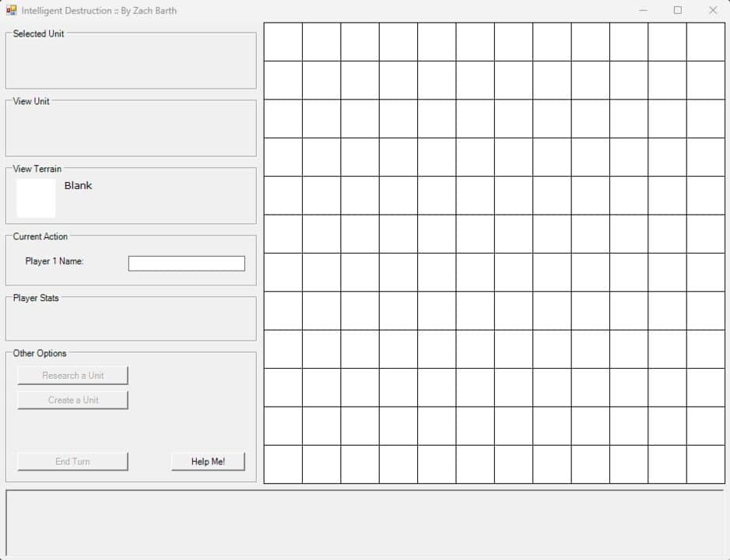This screenshot has width=730, height=560.
Task: Click the Selected Unit group panel
Action: [x=131, y=61]
